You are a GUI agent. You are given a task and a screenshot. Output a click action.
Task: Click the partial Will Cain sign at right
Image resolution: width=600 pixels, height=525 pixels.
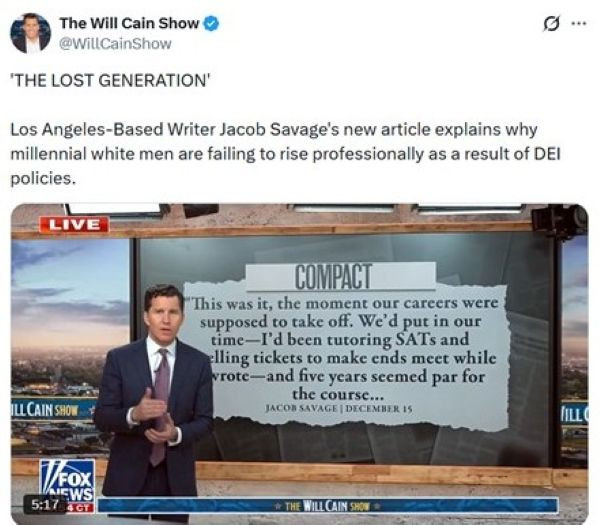click(574, 415)
